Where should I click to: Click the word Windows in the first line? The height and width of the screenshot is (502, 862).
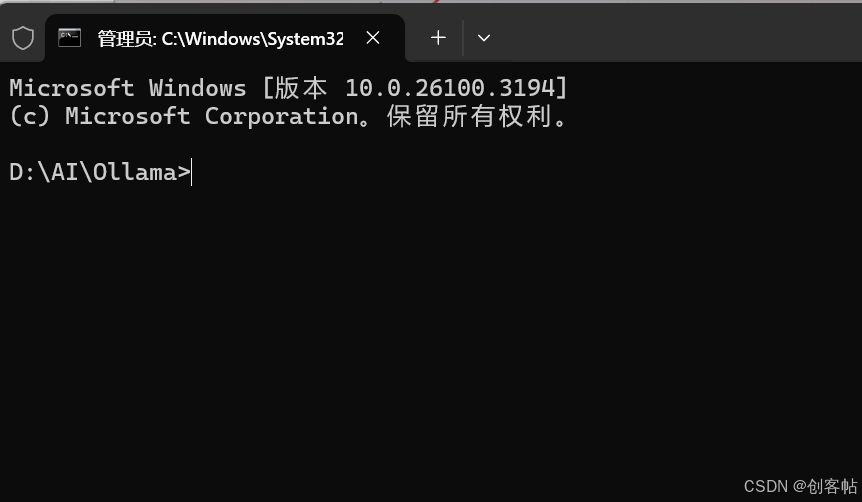pyautogui.click(x=197, y=88)
